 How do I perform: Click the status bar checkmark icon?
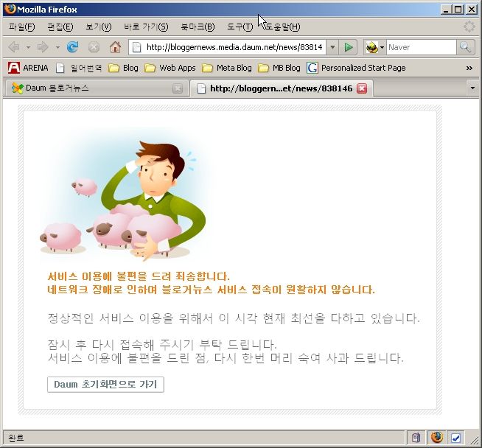click(455, 438)
